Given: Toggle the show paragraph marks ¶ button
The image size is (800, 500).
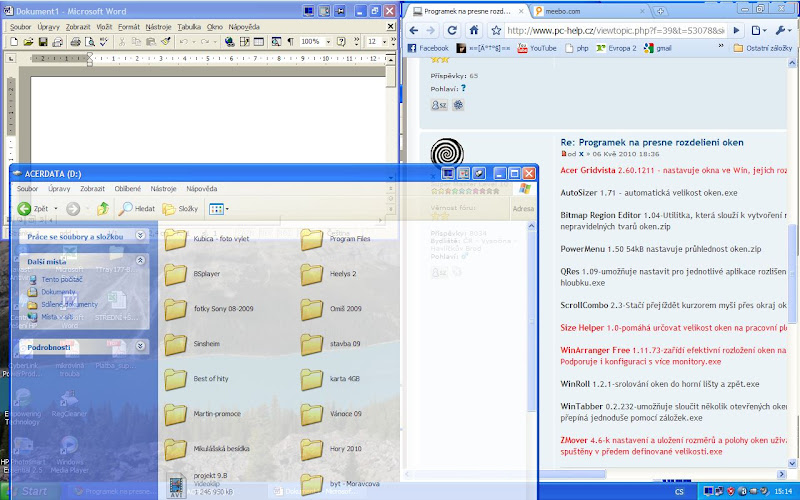Looking at the screenshot, I should click(290, 42).
